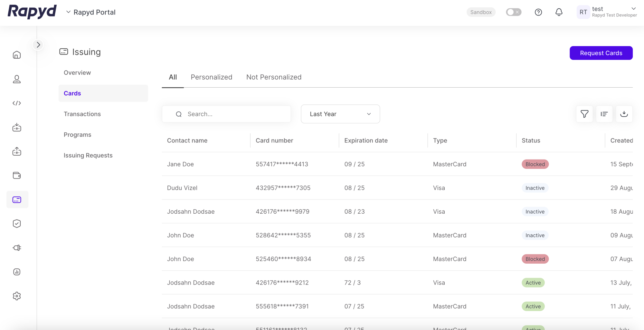Click the shield verification sidebar icon
This screenshot has width=644, height=330.
pyautogui.click(x=17, y=224)
